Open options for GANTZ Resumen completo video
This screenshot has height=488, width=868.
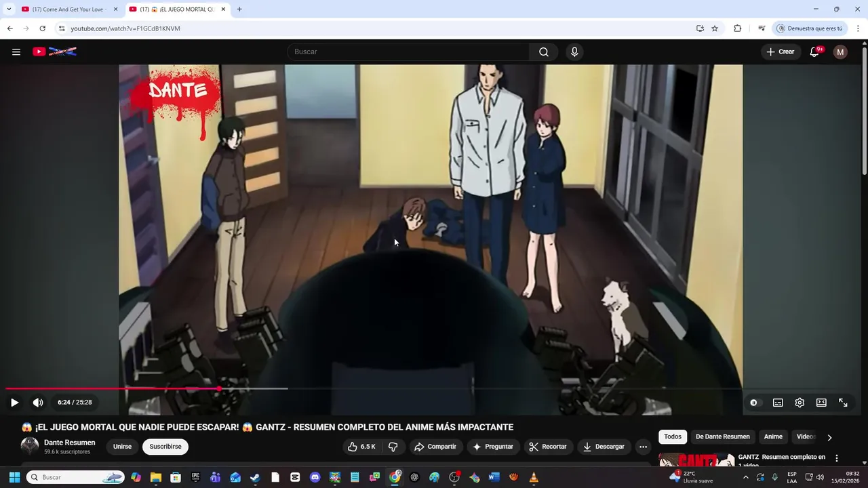coord(836,458)
